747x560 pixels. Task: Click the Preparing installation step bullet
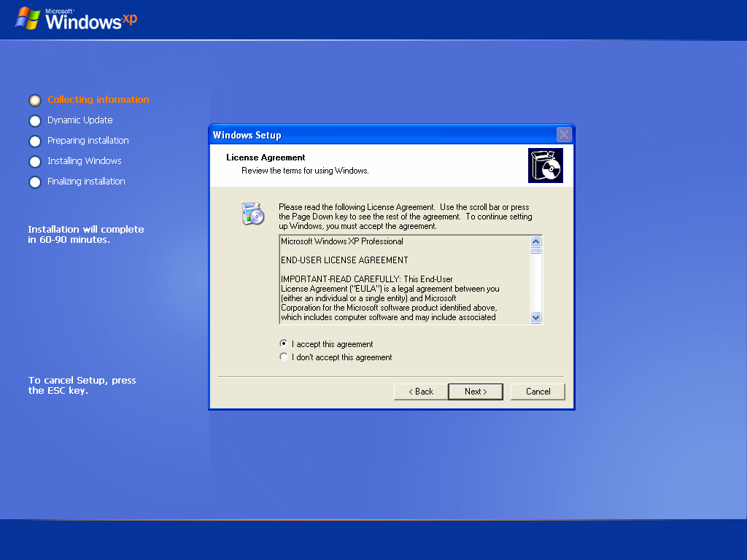pyautogui.click(x=35, y=141)
